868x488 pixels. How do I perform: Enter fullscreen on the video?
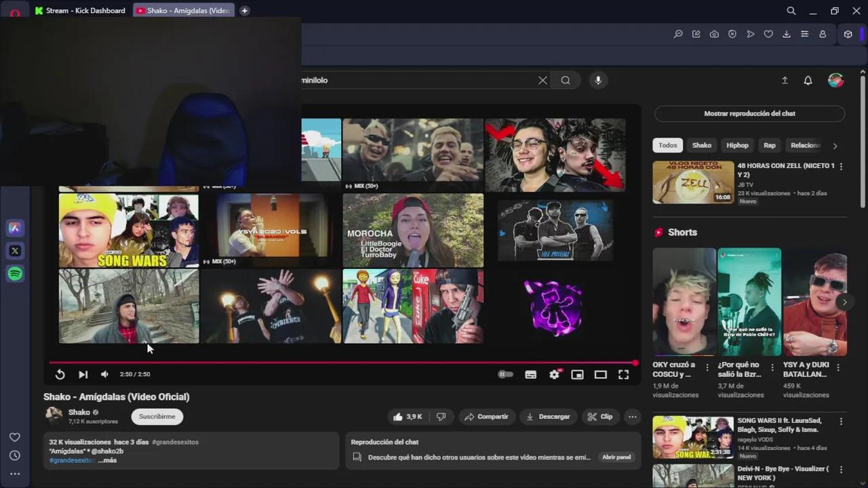(x=623, y=373)
